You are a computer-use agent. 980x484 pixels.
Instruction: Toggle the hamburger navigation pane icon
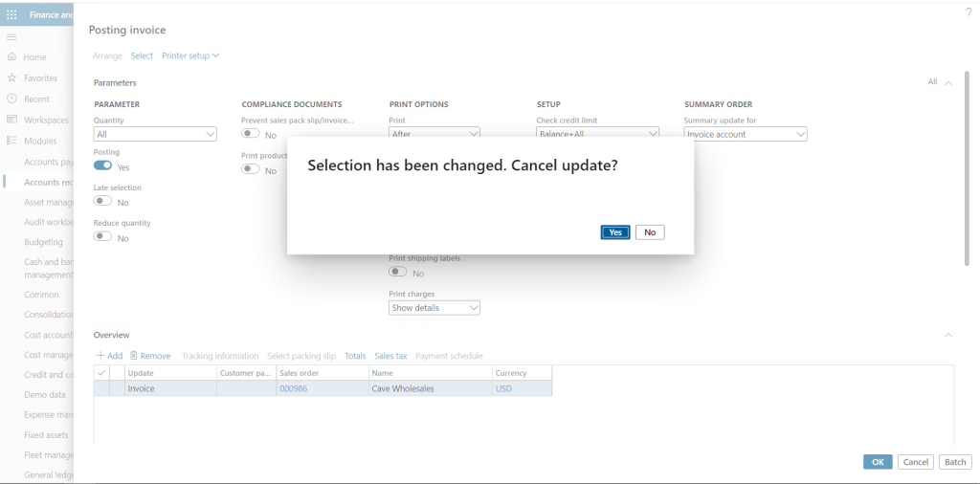click(11, 37)
